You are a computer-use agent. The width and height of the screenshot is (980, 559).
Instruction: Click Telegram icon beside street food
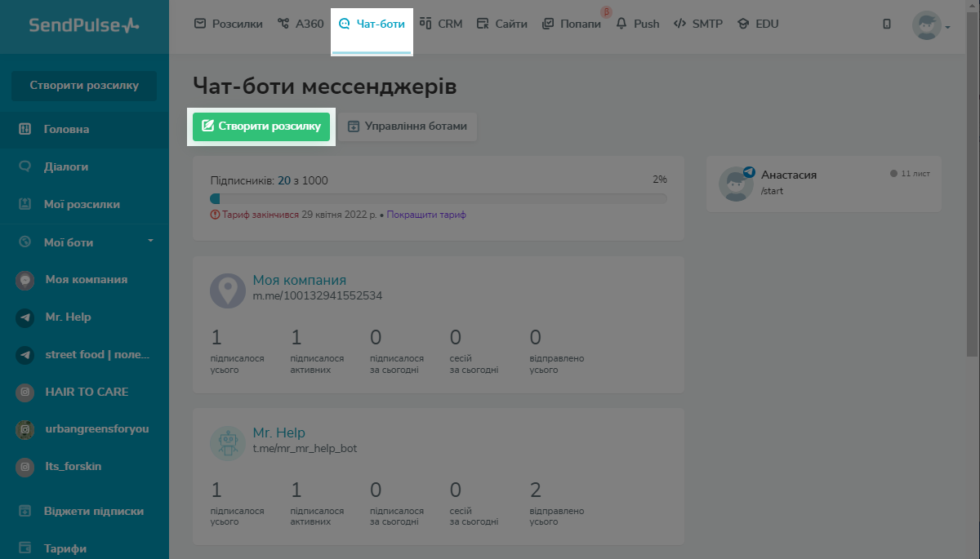click(25, 354)
